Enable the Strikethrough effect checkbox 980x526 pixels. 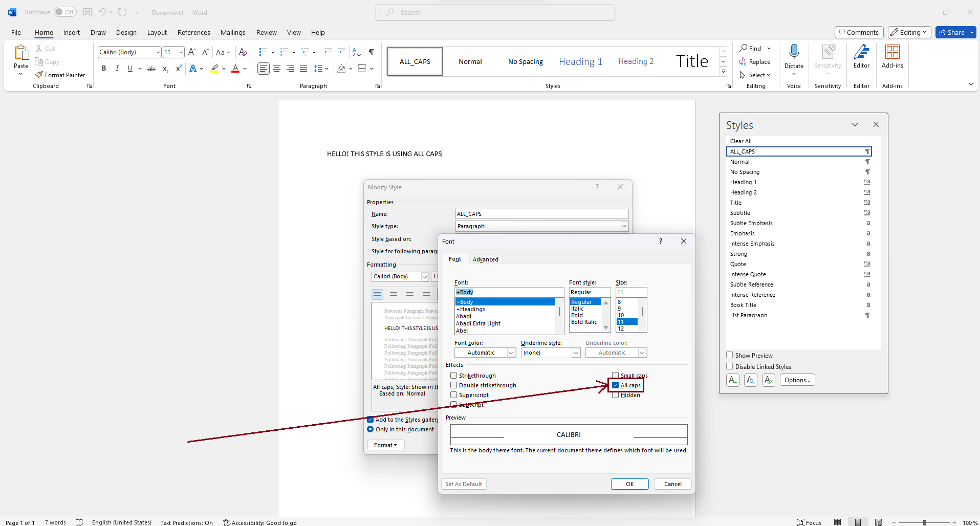click(x=454, y=376)
